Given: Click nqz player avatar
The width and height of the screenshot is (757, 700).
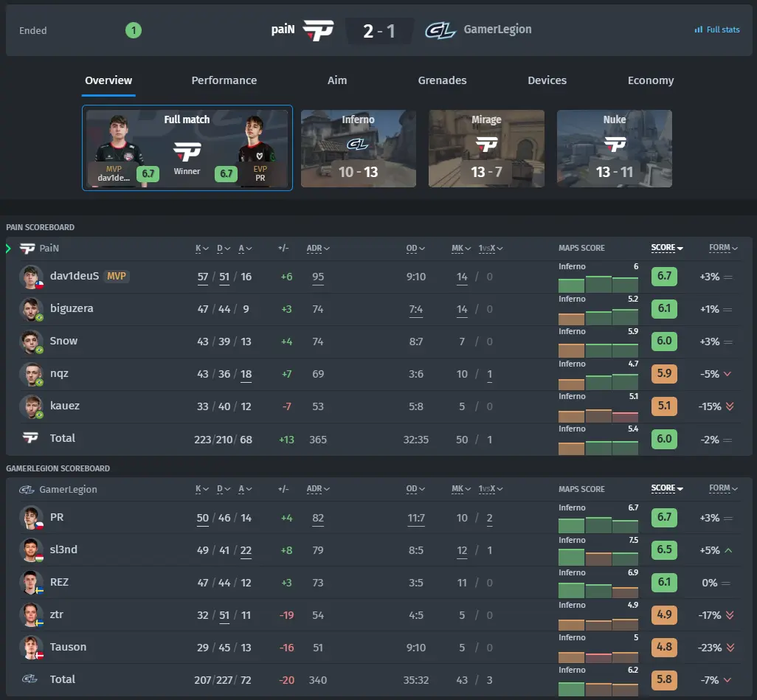Looking at the screenshot, I should pyautogui.click(x=32, y=374).
